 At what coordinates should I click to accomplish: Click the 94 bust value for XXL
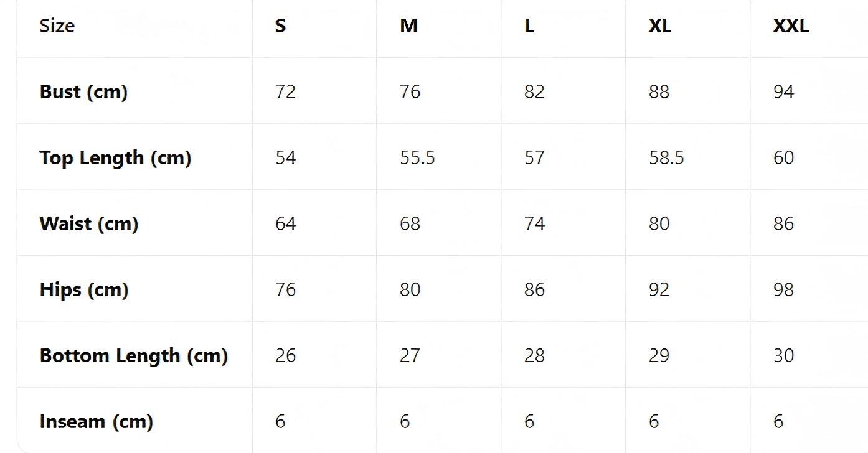pos(783,92)
